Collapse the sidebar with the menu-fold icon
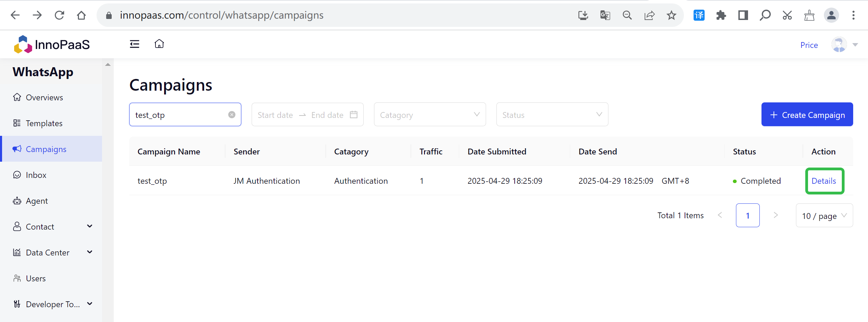868x322 pixels. [134, 44]
